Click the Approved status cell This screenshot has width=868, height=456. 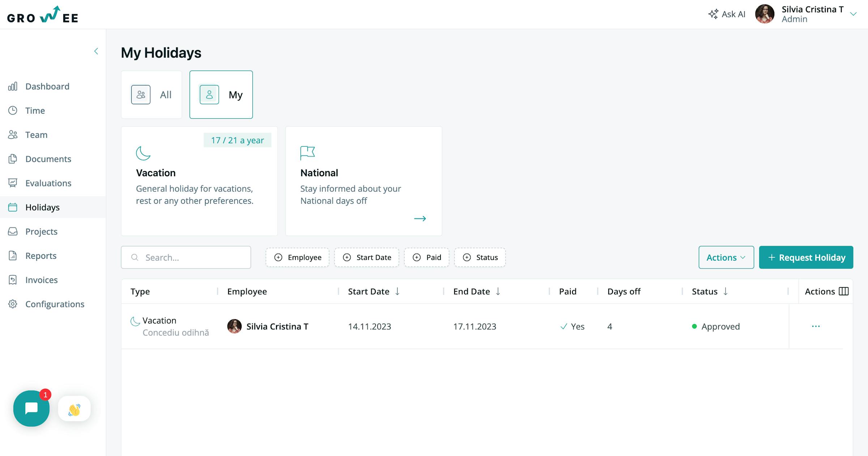[716, 326]
